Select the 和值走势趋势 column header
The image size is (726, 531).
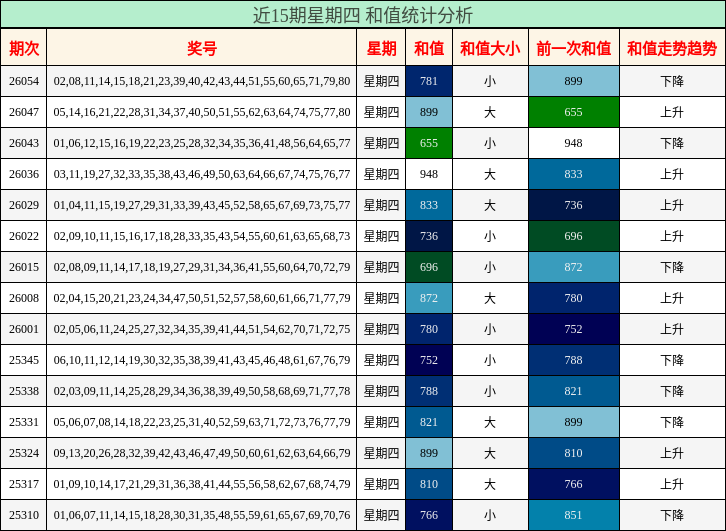(672, 48)
